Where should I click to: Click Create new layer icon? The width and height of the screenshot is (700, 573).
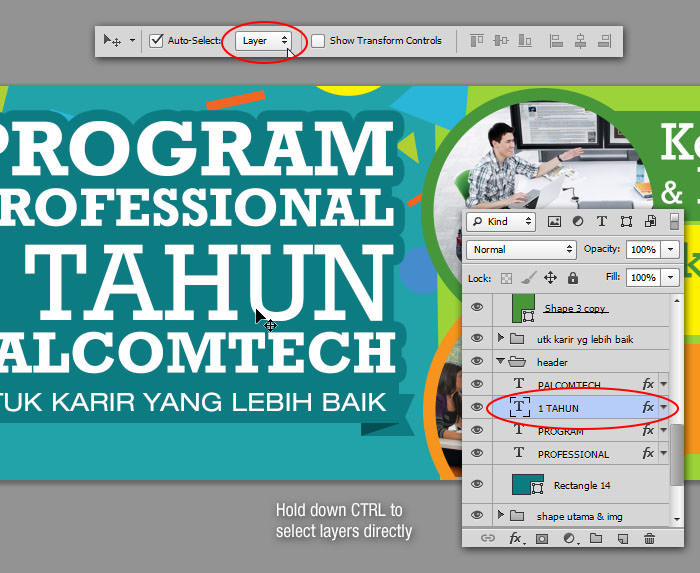(x=623, y=539)
